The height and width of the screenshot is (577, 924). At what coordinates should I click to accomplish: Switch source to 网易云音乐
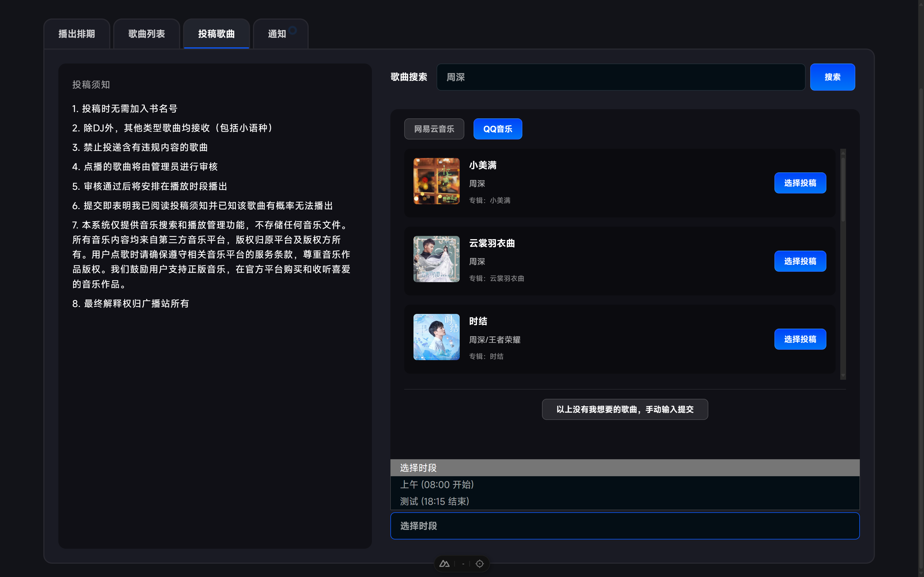click(x=434, y=129)
